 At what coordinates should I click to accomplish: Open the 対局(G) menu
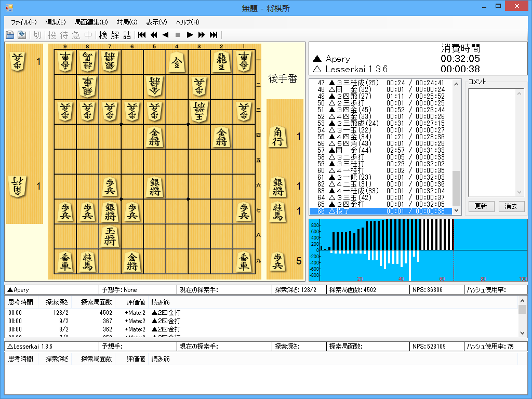click(127, 22)
